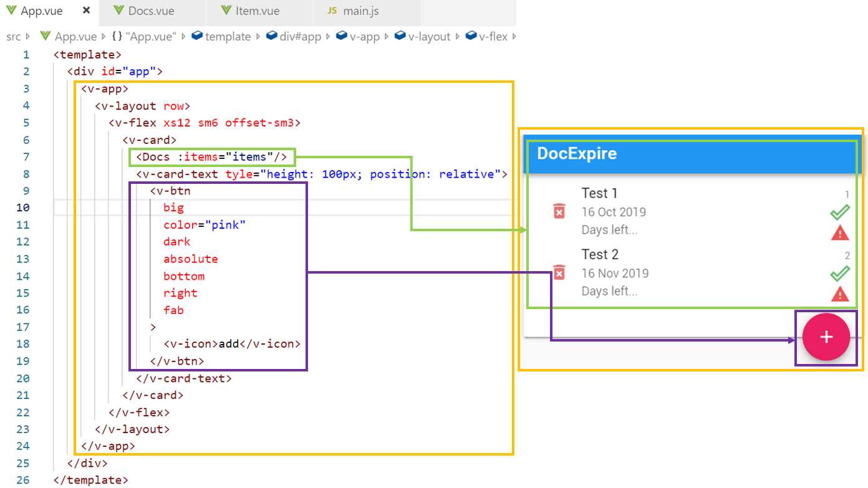Click the div#app icon in the breadcrumb bar
Image resolution: width=868 pixels, height=488 pixels.
tap(271, 36)
